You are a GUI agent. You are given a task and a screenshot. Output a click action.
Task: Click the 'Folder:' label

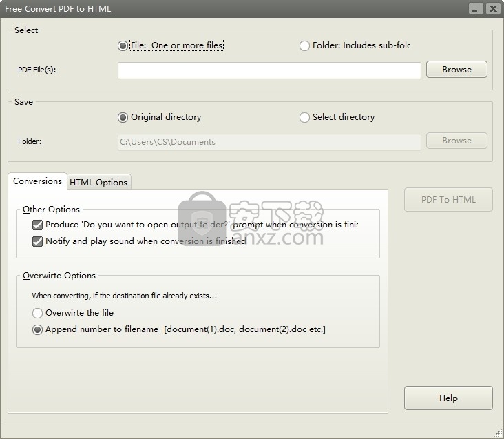(30, 141)
